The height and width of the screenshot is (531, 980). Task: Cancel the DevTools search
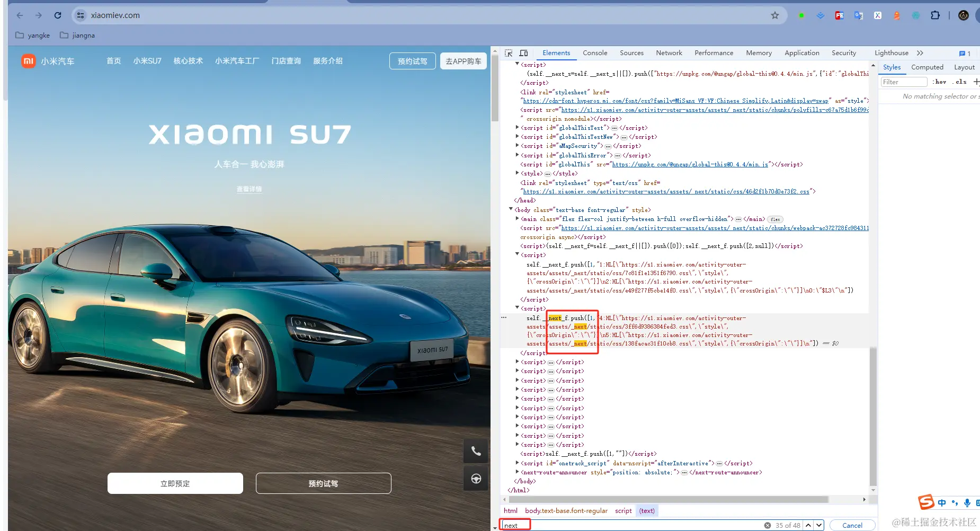coord(852,525)
